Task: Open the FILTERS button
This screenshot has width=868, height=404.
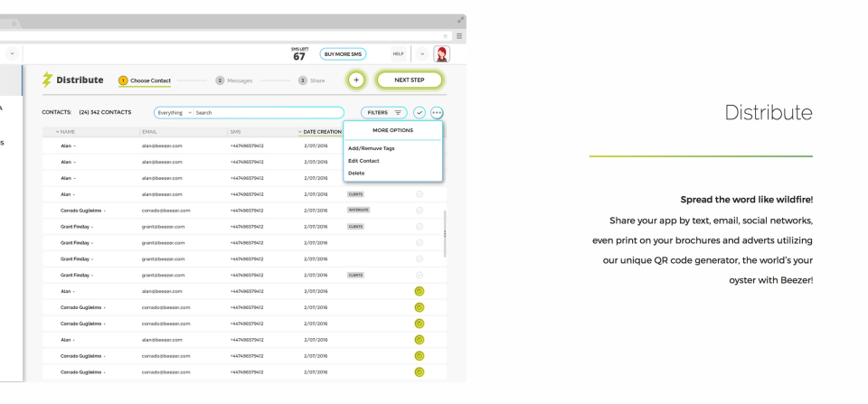Action: coord(383,112)
